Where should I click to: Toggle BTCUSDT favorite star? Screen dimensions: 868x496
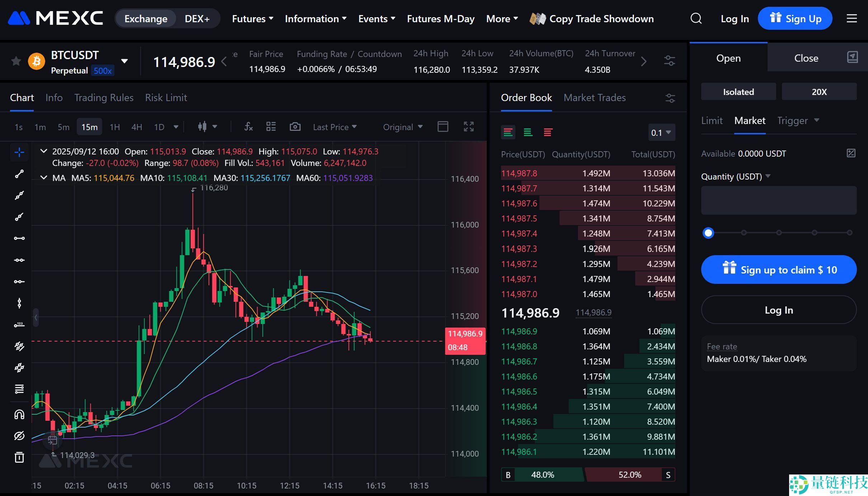point(16,61)
